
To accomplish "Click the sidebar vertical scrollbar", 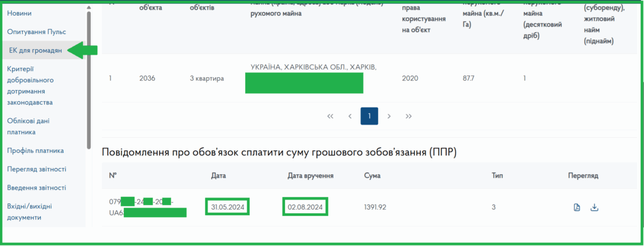I will coord(89,80).
